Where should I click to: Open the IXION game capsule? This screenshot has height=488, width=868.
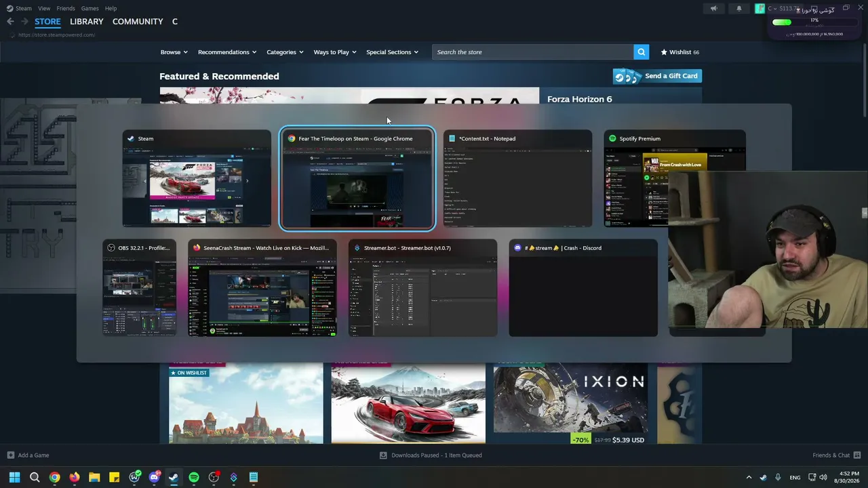[x=570, y=405]
